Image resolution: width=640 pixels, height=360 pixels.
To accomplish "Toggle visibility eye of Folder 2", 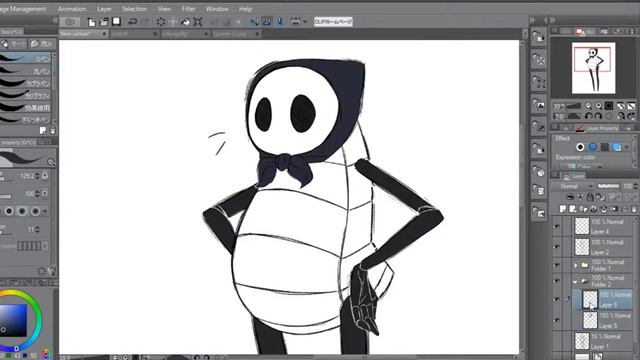I will 557,281.
